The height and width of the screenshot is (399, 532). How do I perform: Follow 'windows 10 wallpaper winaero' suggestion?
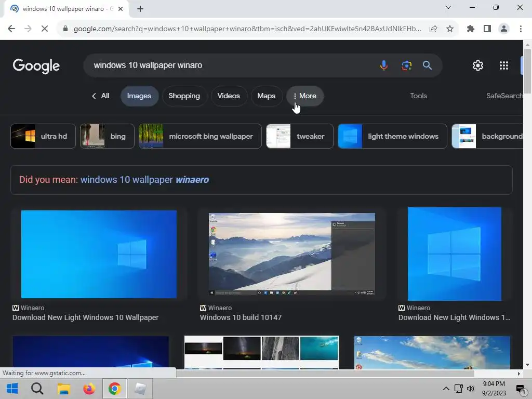pyautogui.click(x=144, y=179)
